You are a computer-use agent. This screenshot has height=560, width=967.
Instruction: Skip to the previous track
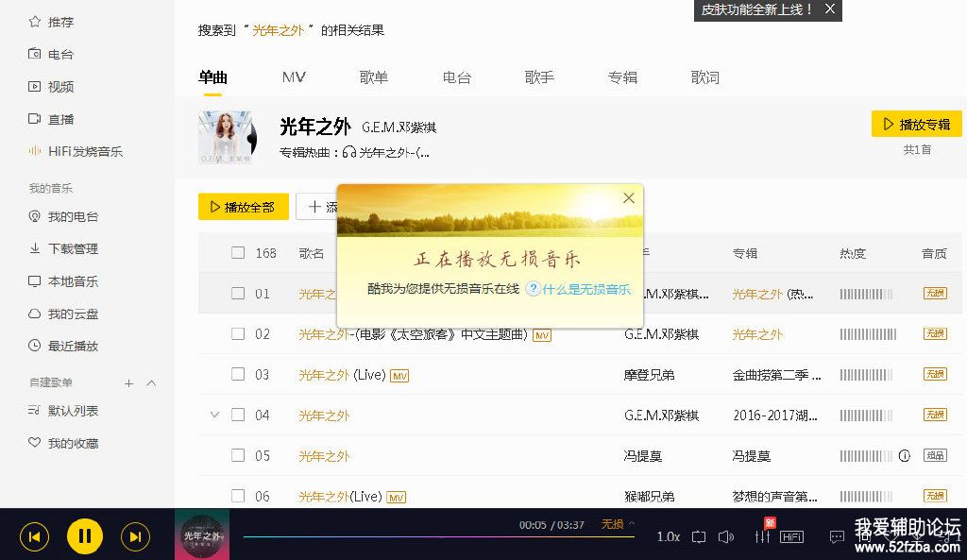(x=35, y=536)
